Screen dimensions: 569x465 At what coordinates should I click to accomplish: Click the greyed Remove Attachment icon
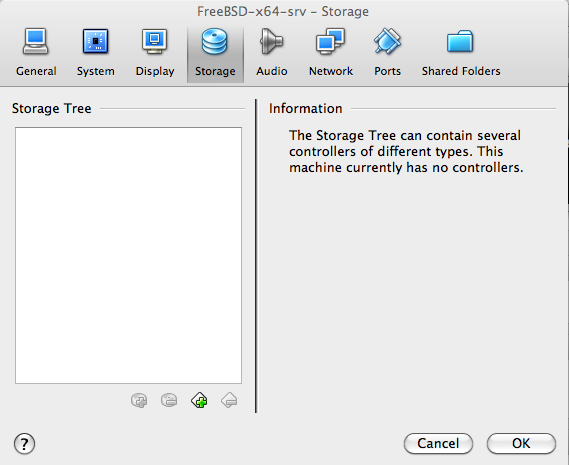tap(169, 400)
